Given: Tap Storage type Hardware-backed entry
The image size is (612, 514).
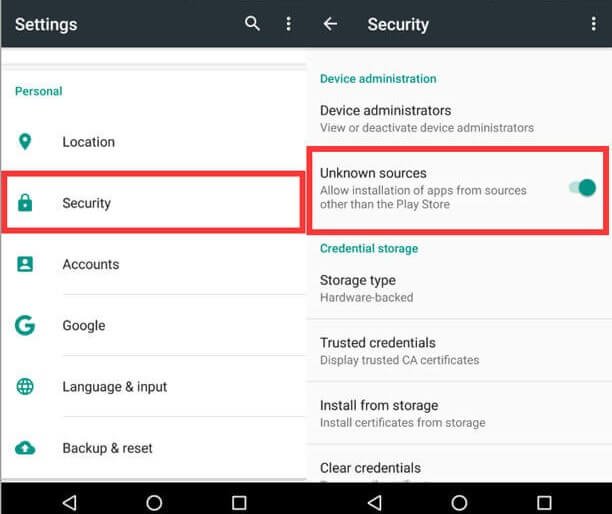Looking at the screenshot, I should pos(459,288).
